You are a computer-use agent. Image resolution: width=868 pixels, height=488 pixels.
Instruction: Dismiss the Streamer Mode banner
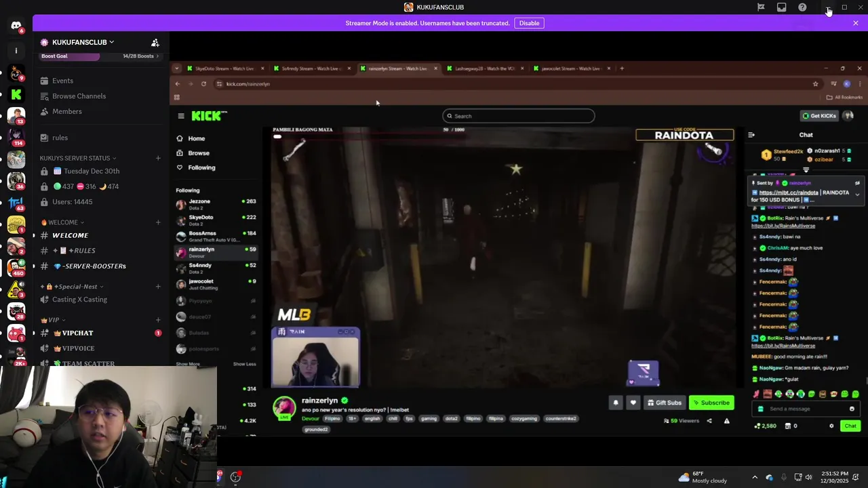click(856, 23)
